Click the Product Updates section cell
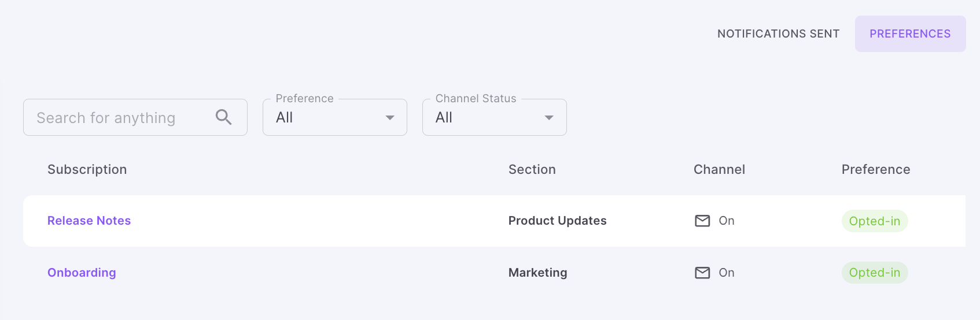 pyautogui.click(x=557, y=221)
